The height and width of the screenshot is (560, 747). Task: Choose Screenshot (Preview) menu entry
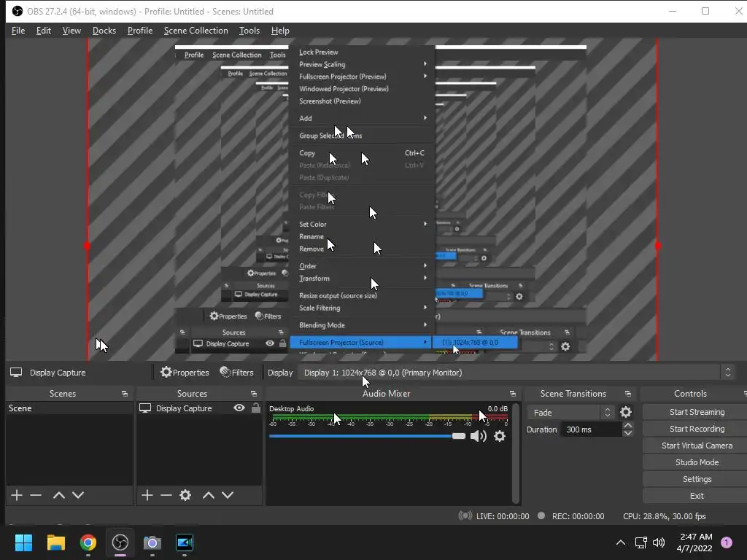click(330, 101)
